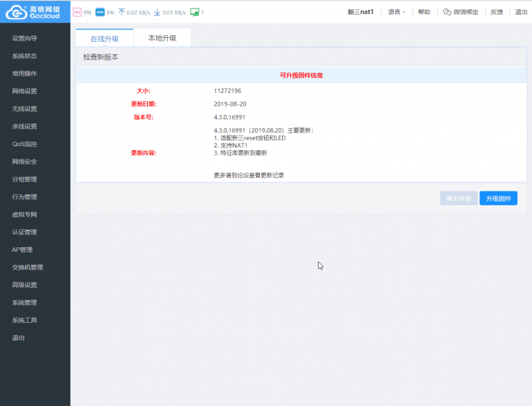Screen dimensions: 532x406
Task: Open the 帮助 help link
Action: (x=424, y=12)
